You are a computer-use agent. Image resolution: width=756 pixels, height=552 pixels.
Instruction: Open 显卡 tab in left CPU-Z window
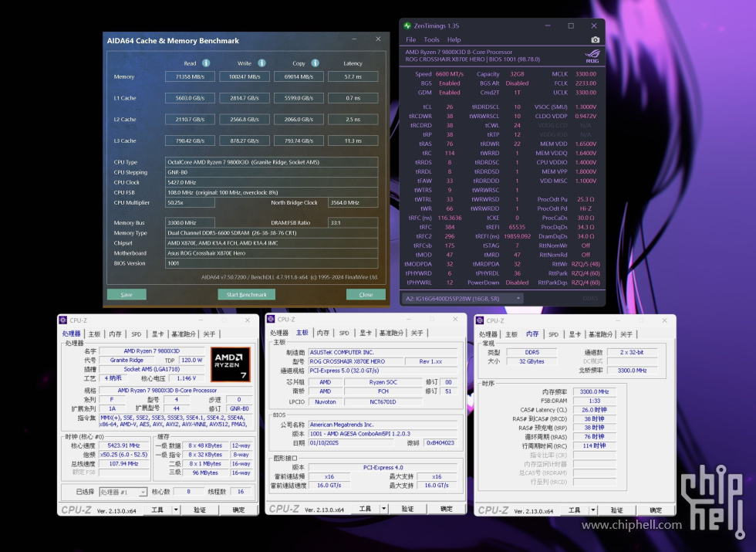(x=157, y=334)
